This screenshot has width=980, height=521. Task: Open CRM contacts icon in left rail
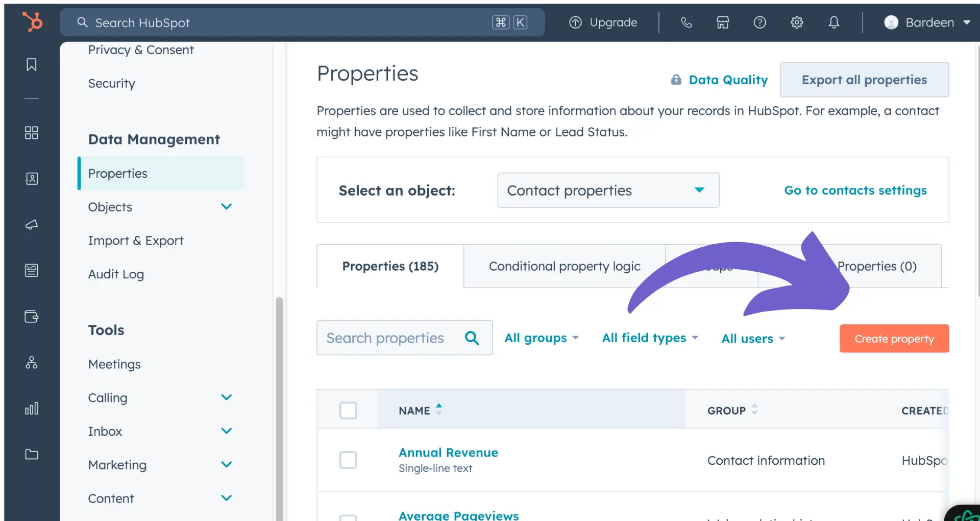coord(32,179)
